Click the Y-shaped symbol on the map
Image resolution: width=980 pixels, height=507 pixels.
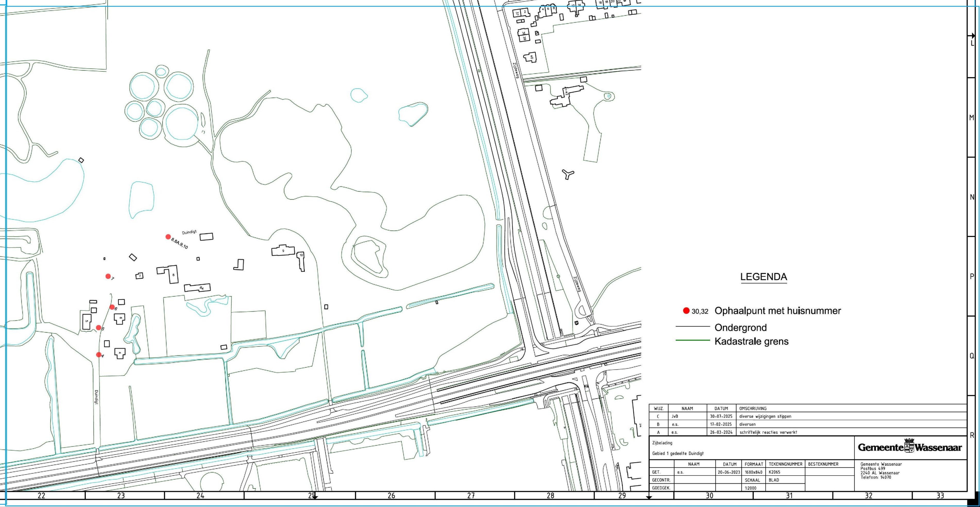tap(568, 174)
